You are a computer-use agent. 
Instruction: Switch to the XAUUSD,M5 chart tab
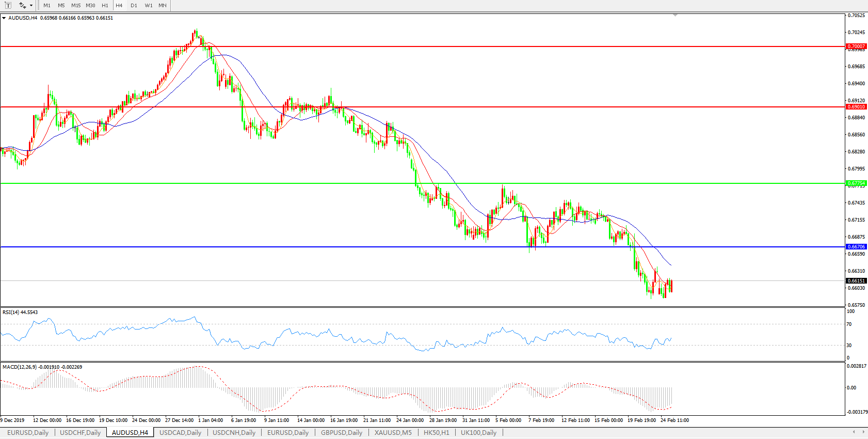[393, 433]
